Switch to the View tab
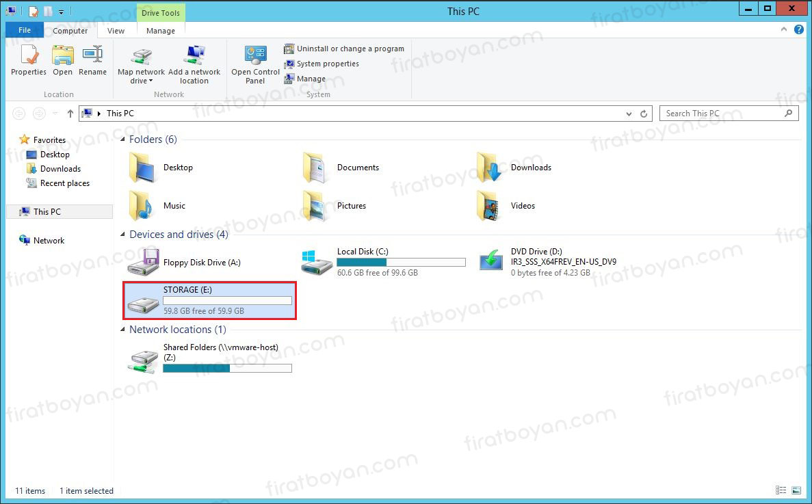Screen dimensions: 812x504 [x=116, y=31]
